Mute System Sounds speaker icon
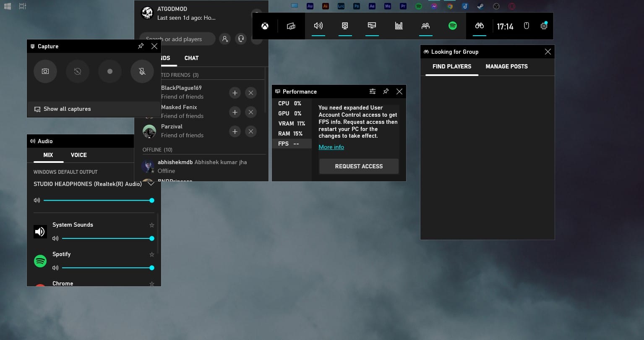The width and height of the screenshot is (644, 340). click(55, 238)
